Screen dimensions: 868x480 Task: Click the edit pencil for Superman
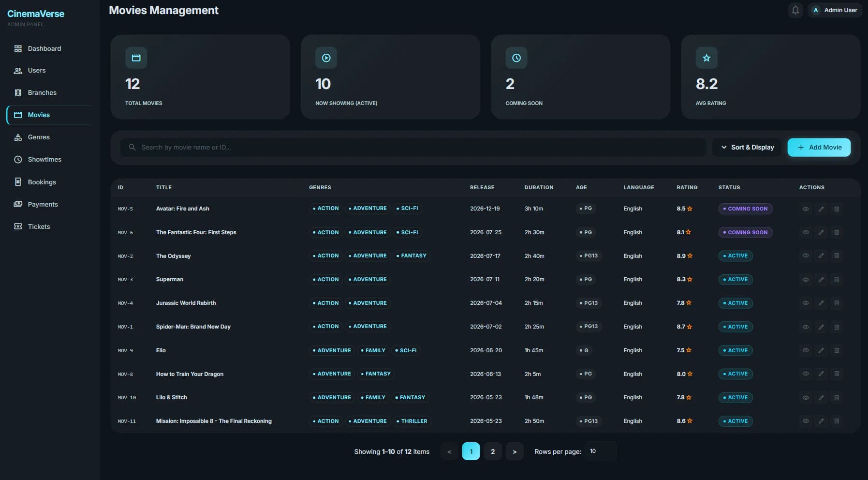(821, 280)
